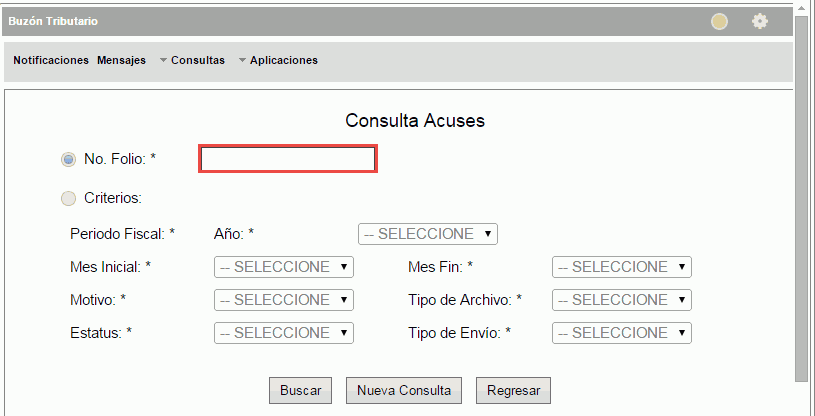Expand the Tipo de Envío dropdown
The height and width of the screenshot is (416, 815).
click(621, 333)
